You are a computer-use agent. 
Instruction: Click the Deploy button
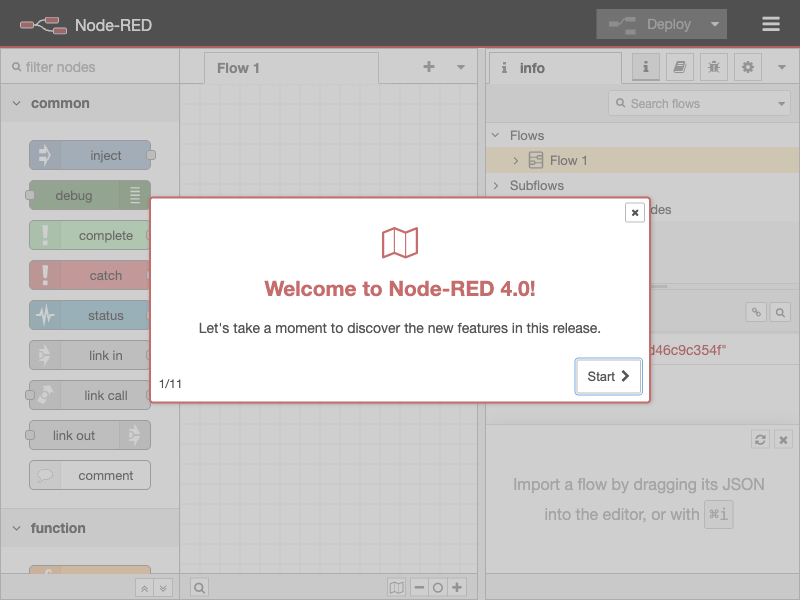[649, 24]
